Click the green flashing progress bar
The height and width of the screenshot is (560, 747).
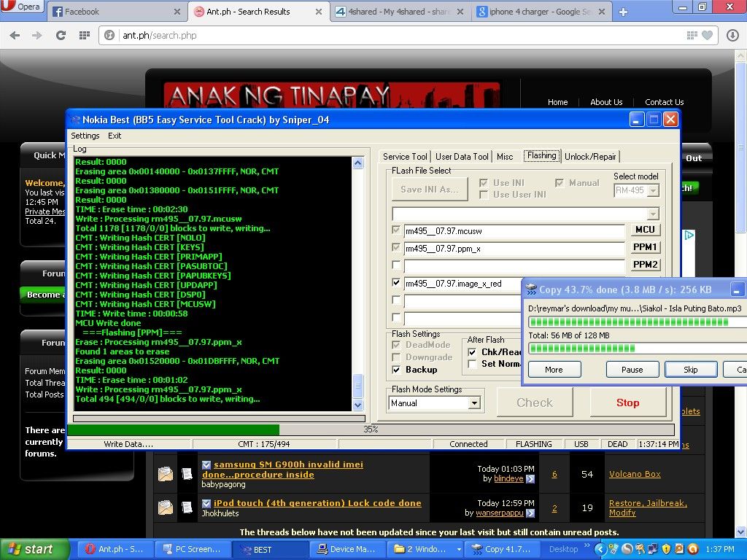click(173, 430)
